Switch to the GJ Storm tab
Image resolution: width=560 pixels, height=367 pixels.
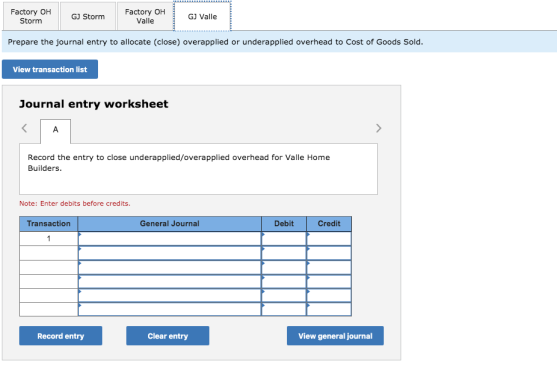(x=88, y=16)
